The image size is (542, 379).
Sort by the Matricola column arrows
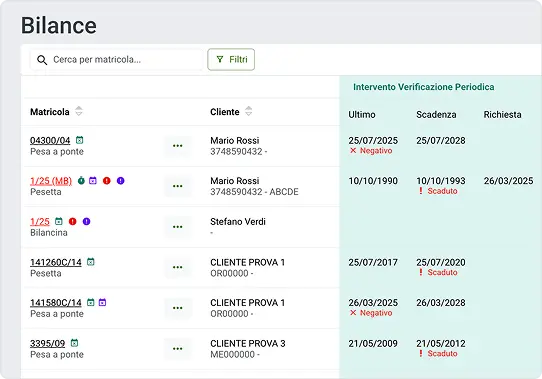(x=79, y=111)
